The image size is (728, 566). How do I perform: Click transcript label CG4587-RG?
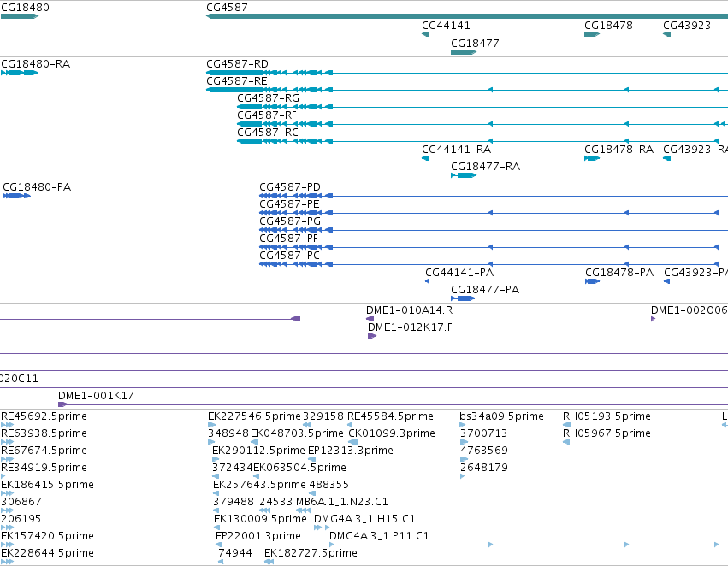tap(268, 98)
